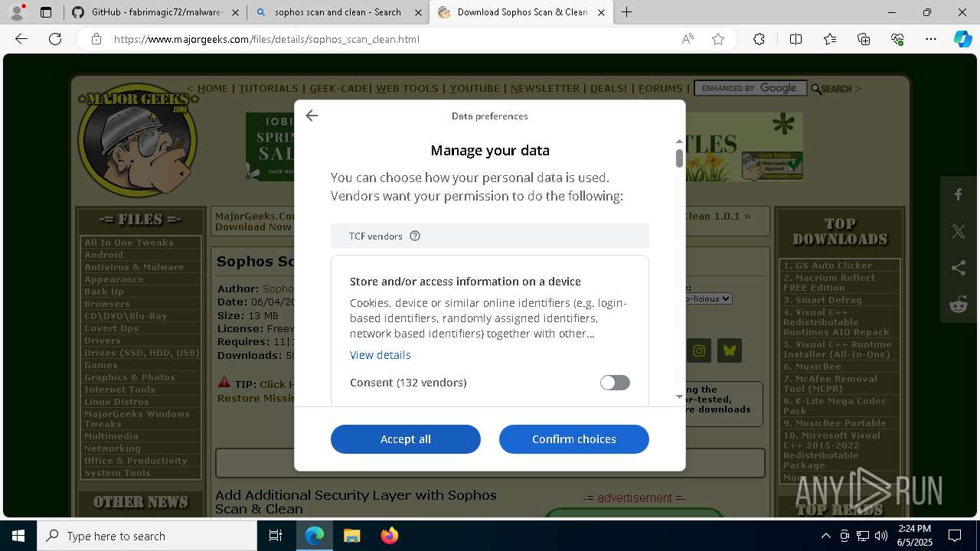Screen dimensions: 980x551
Task: Refresh the page
Action: click(x=55, y=39)
